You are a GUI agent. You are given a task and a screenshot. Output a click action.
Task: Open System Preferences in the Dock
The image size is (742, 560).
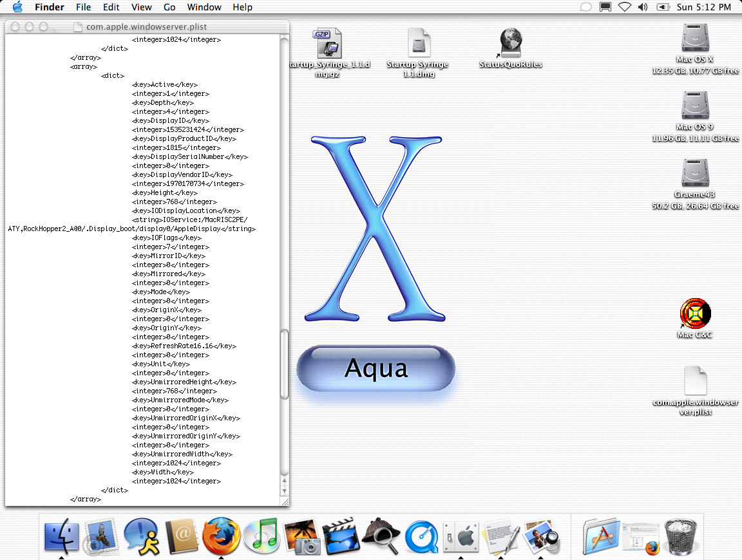click(x=461, y=537)
